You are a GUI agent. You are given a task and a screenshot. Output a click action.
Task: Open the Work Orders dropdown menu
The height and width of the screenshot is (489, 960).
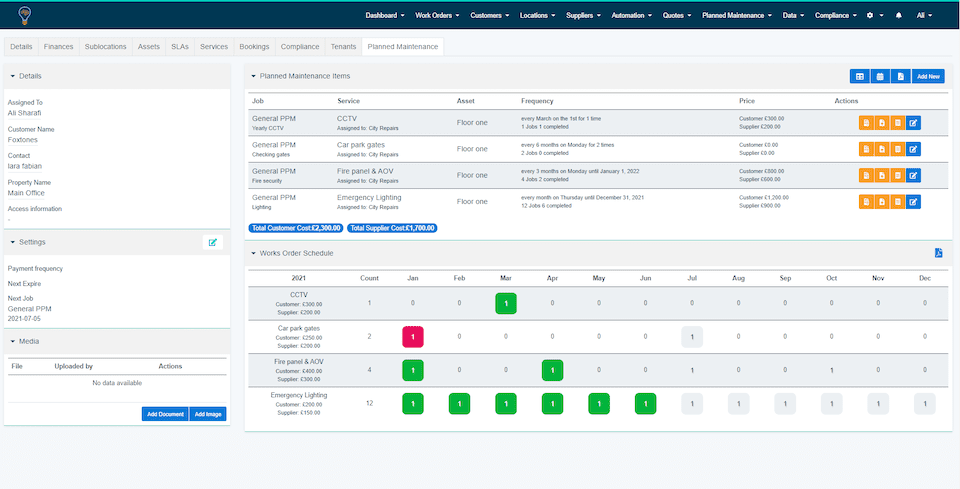[x=438, y=16]
